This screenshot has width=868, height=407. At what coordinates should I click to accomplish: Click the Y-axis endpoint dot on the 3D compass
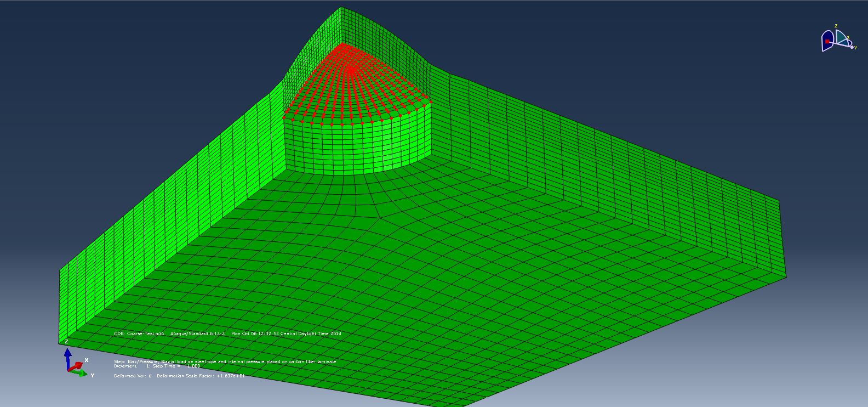(x=852, y=48)
